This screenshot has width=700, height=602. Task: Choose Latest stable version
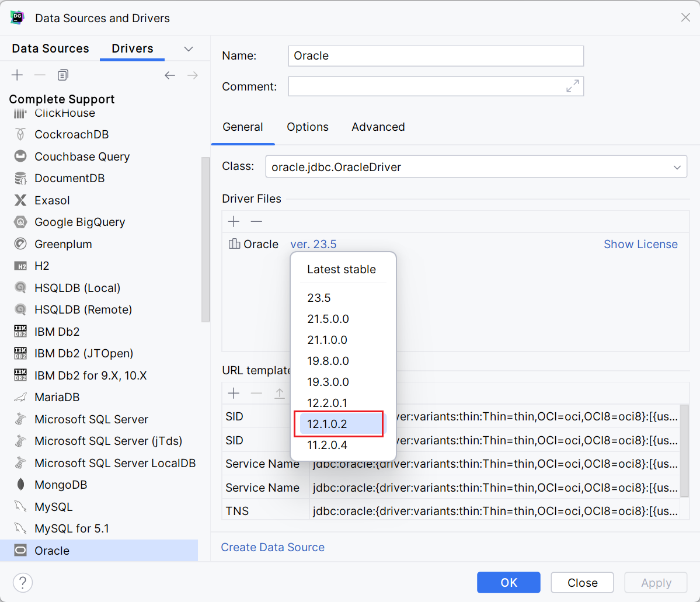[342, 269]
